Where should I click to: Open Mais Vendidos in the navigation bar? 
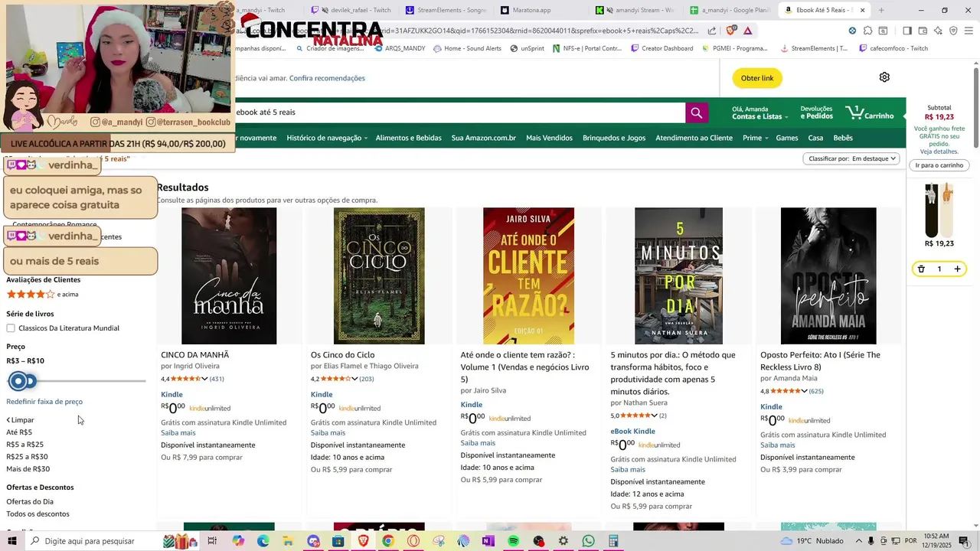[x=549, y=138]
